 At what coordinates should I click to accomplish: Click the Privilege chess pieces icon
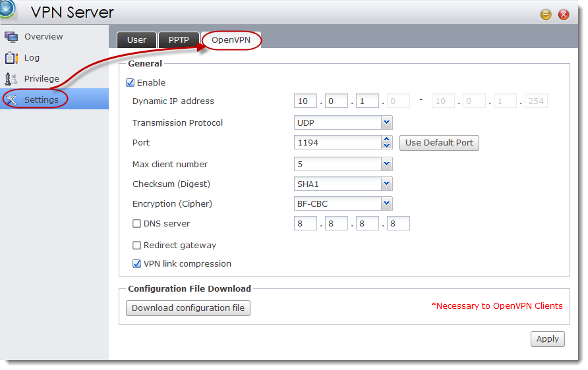(x=11, y=78)
